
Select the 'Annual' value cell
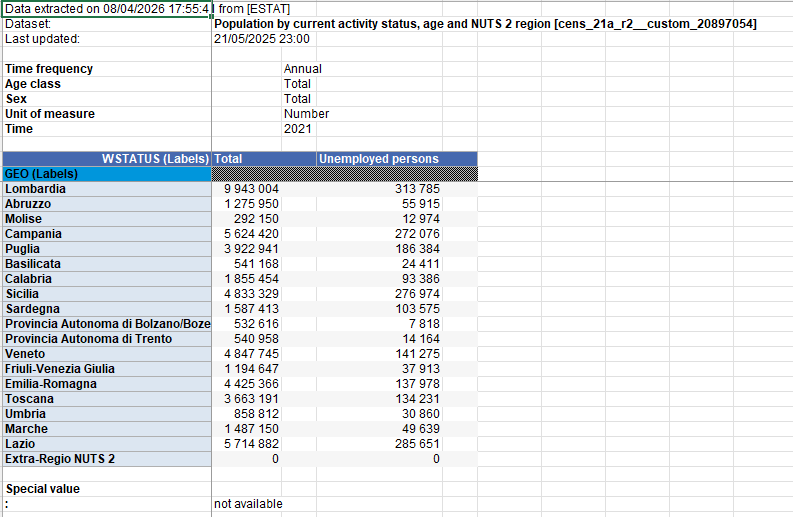click(x=303, y=69)
